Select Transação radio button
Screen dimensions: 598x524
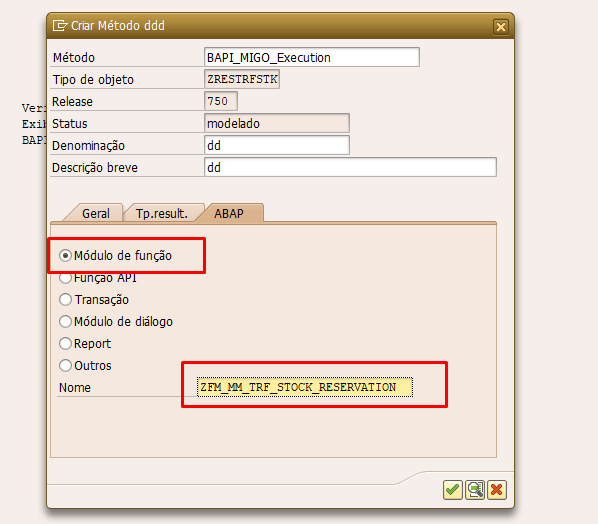click(66, 299)
